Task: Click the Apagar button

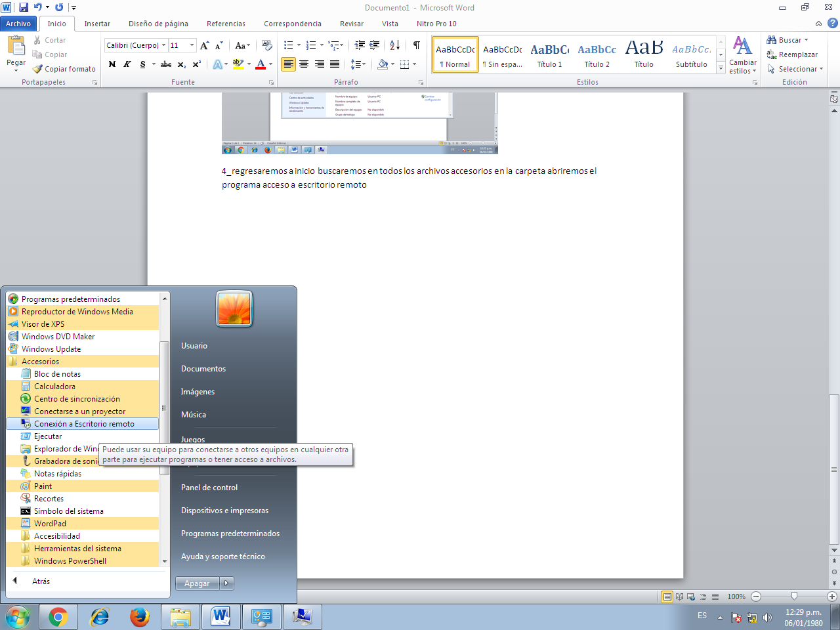Action: pos(198,583)
